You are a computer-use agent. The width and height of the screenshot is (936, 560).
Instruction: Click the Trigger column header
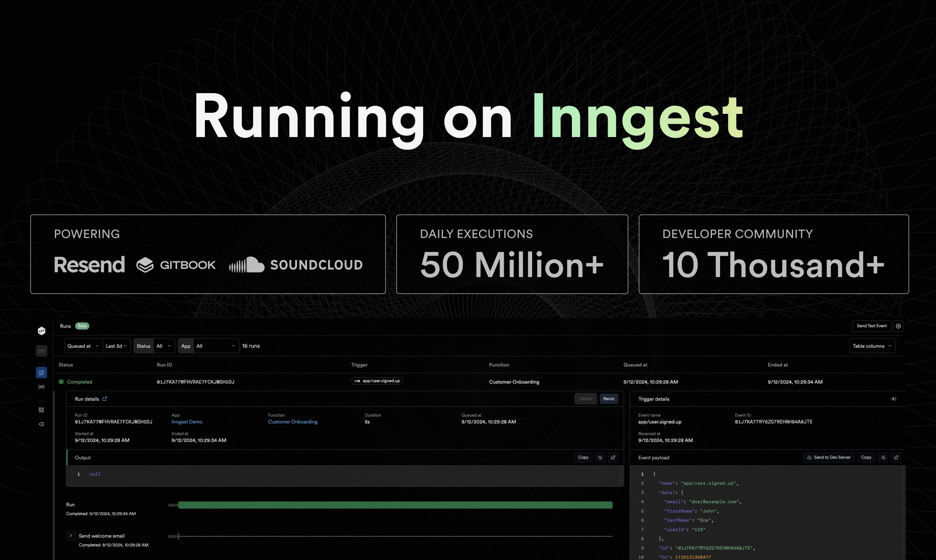[x=359, y=365]
